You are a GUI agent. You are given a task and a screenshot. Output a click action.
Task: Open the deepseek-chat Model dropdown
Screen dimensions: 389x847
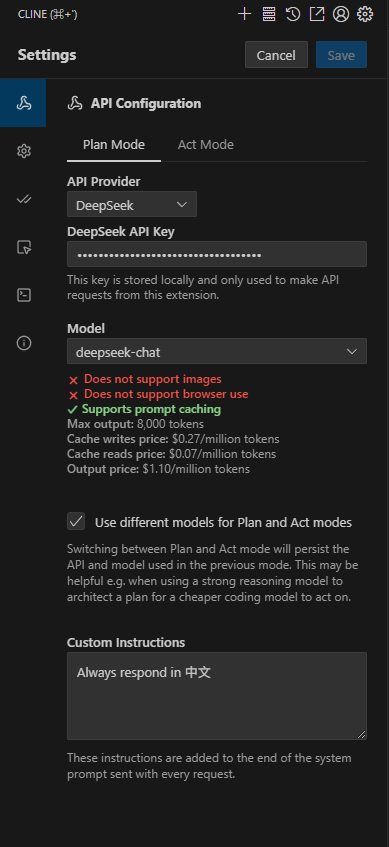pos(217,351)
